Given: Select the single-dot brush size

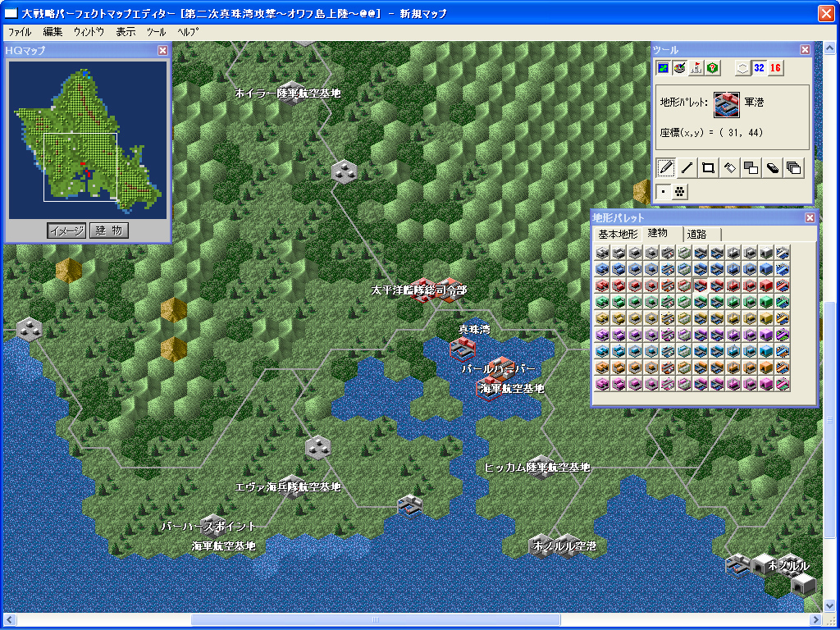Looking at the screenshot, I should (664, 191).
